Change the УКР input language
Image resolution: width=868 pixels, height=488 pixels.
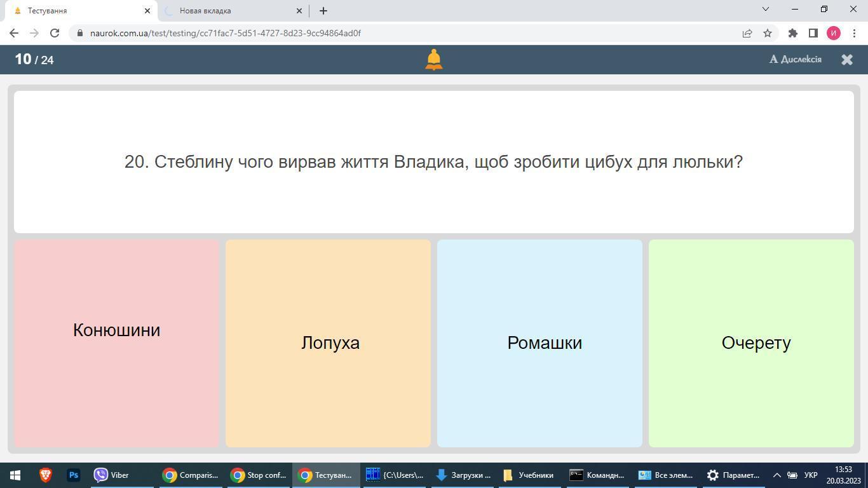[x=811, y=475]
